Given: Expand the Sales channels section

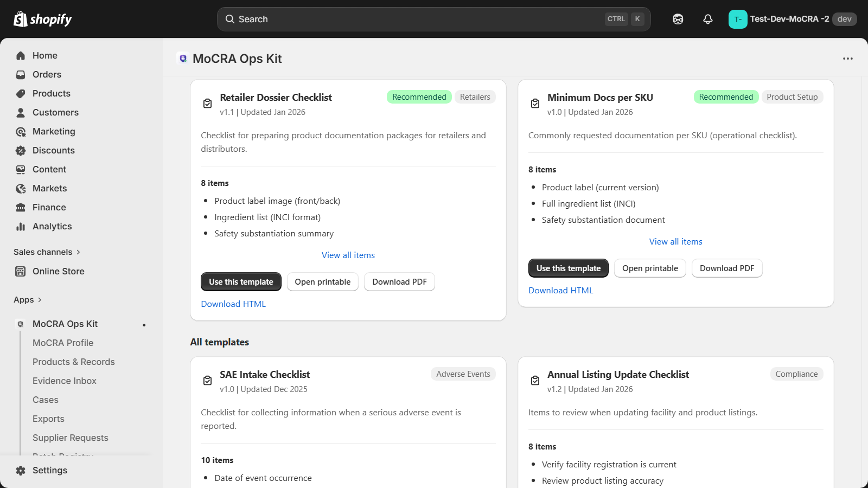Looking at the screenshot, I should click(47, 252).
